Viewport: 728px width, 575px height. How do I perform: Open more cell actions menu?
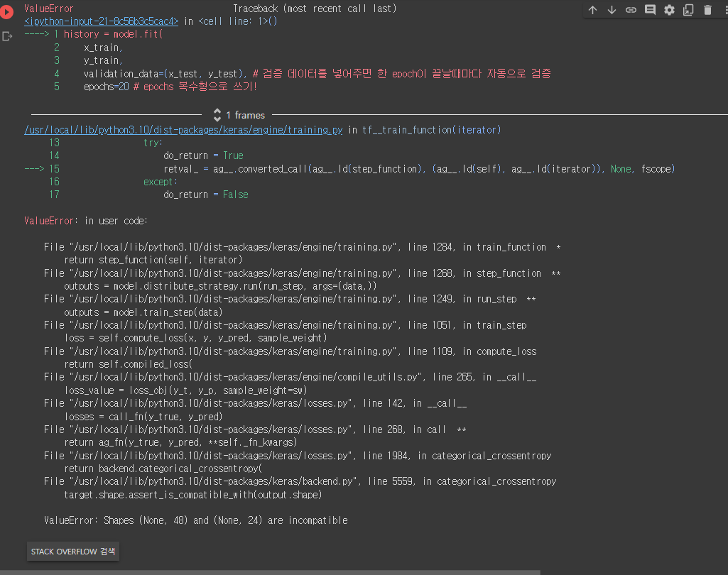(726, 10)
